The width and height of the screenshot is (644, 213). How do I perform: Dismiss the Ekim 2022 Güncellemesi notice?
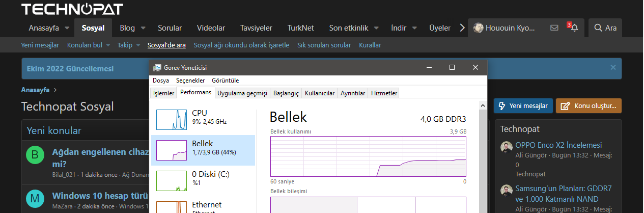pyautogui.click(x=613, y=67)
